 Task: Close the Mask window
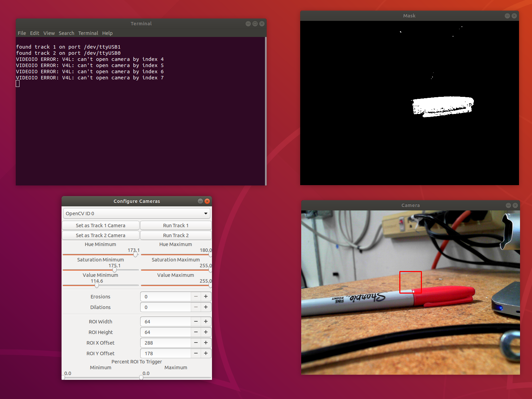pyautogui.click(x=514, y=16)
